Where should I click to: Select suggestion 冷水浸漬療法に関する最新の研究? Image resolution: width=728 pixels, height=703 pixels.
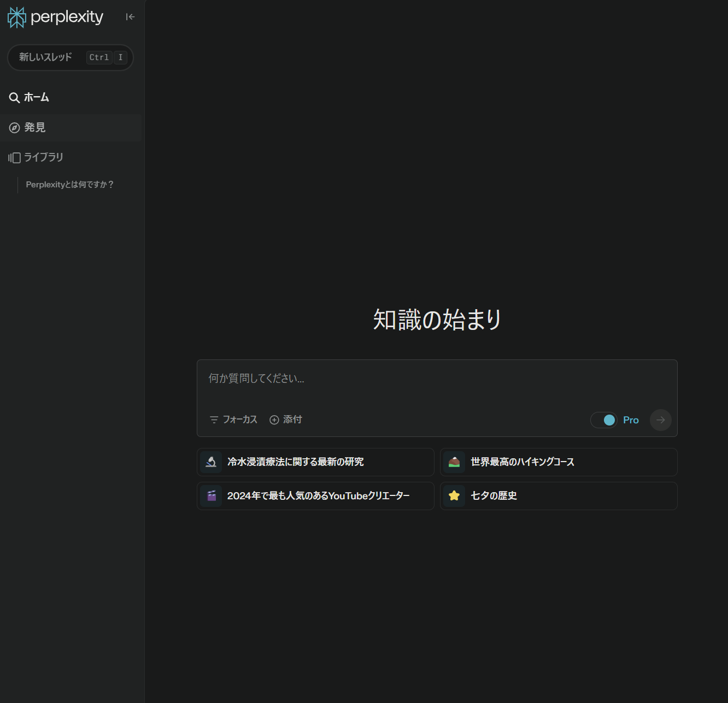point(315,462)
